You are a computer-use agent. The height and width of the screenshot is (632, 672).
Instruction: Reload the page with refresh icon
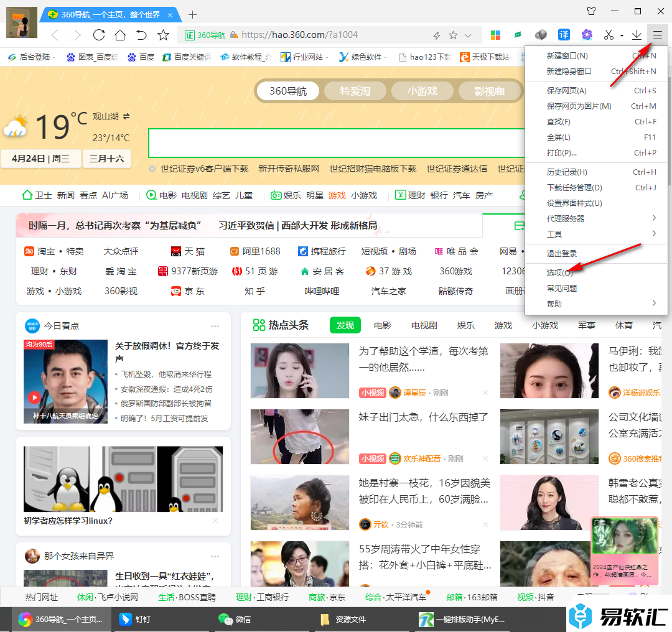[99, 35]
